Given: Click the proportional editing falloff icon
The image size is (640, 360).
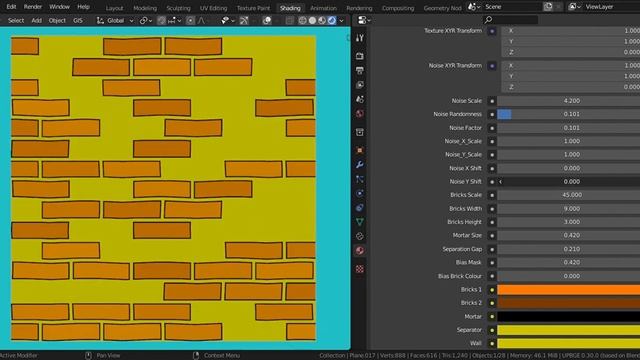Looking at the screenshot, I should pyautogui.click(x=202, y=20).
